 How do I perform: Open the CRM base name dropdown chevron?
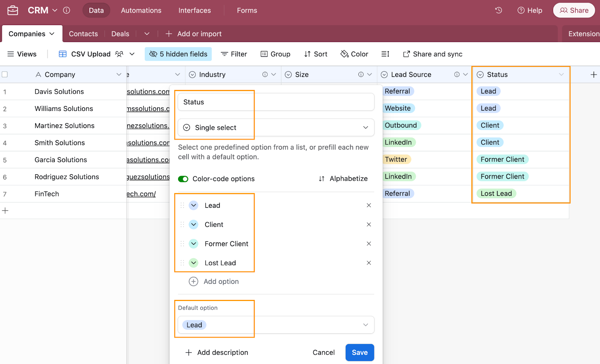[x=55, y=10]
